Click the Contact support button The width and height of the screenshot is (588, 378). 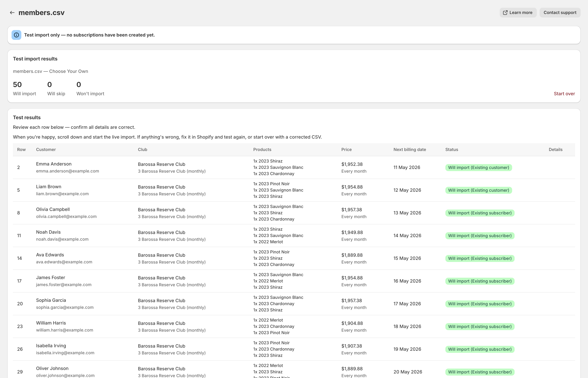click(x=560, y=13)
